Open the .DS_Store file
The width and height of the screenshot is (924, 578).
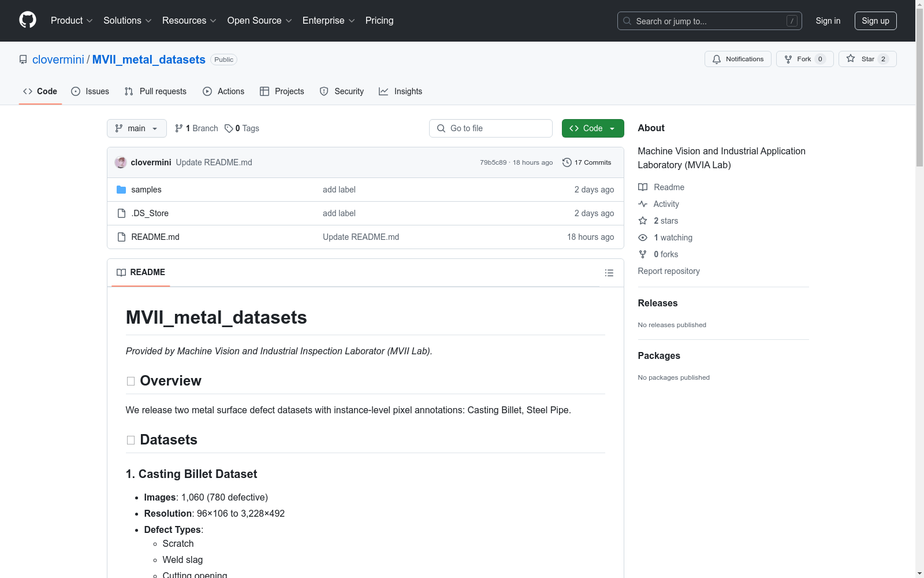(150, 213)
